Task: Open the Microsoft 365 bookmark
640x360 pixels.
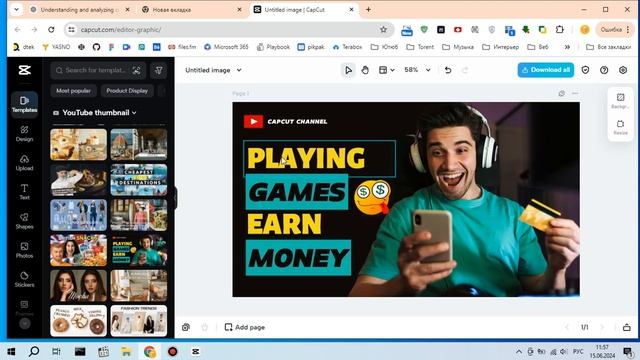Action: click(x=226, y=47)
